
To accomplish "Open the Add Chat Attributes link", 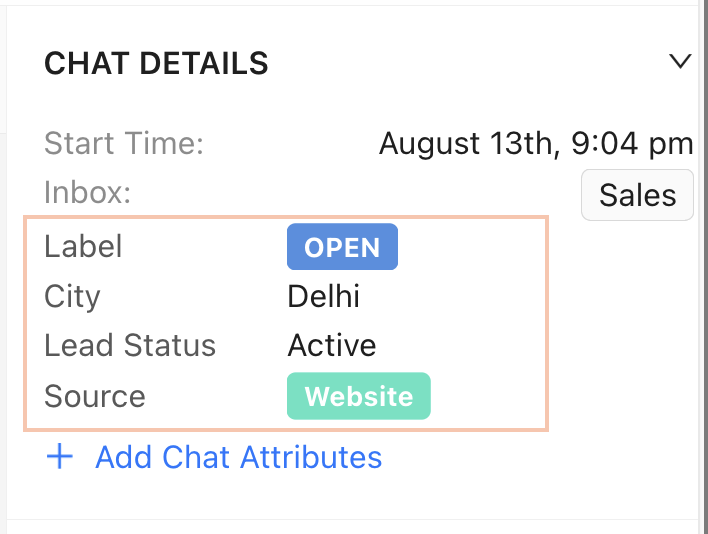I will coord(238,457).
